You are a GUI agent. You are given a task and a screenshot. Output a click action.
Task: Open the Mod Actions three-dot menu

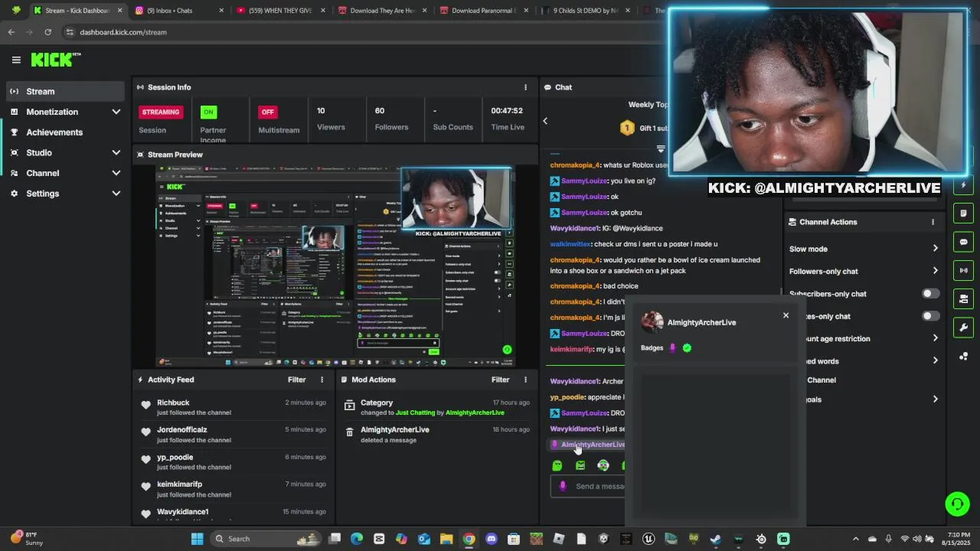[x=525, y=380]
